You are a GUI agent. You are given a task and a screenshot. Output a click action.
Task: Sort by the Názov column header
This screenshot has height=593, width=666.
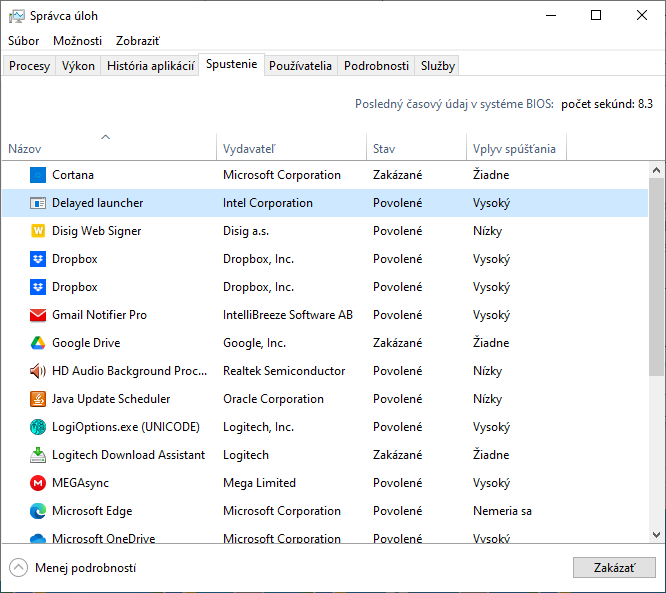click(x=110, y=147)
